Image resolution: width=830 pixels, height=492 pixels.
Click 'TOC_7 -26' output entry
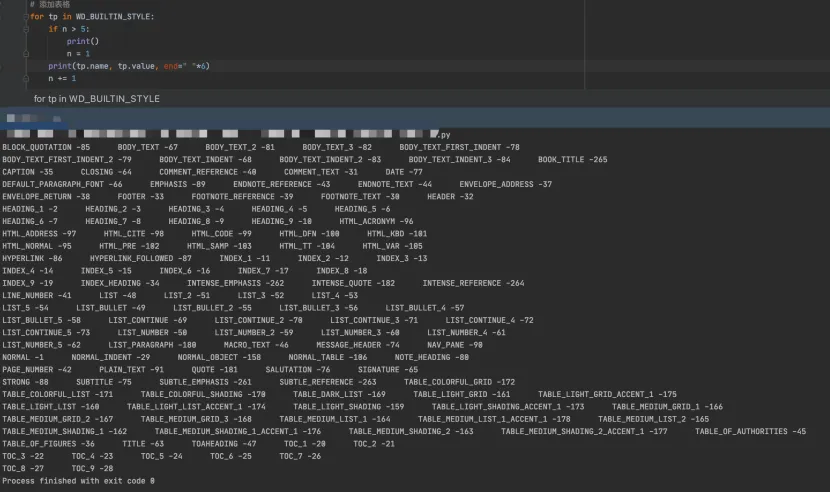pyautogui.click(x=300, y=456)
